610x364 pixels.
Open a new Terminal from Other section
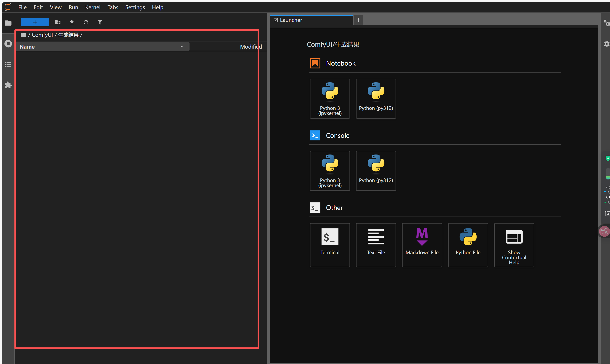(x=330, y=245)
